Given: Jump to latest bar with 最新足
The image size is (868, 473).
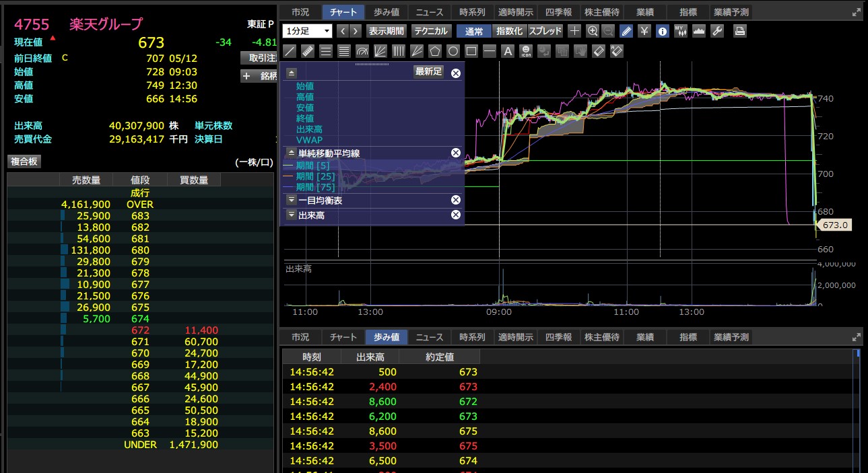Looking at the screenshot, I should (428, 72).
